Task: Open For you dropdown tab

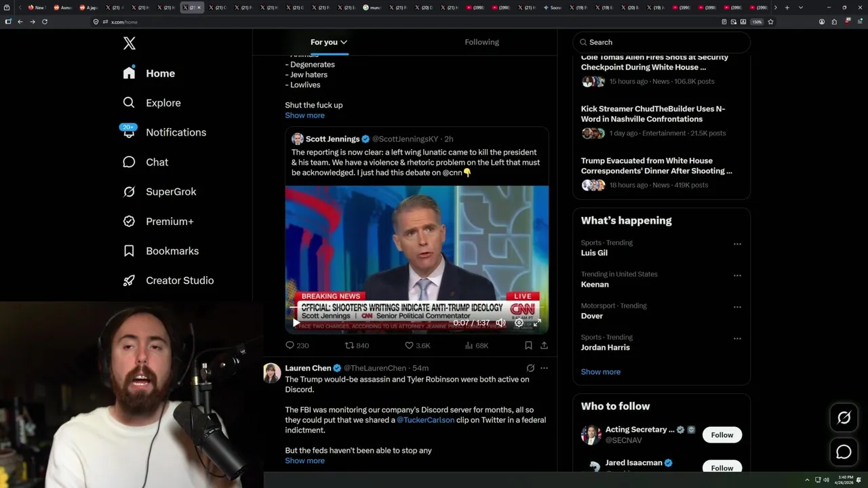Action: (x=329, y=42)
